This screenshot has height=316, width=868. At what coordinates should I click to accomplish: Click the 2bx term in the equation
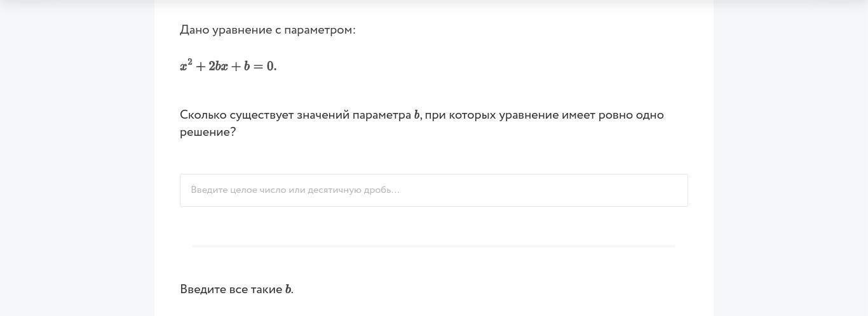(x=218, y=66)
